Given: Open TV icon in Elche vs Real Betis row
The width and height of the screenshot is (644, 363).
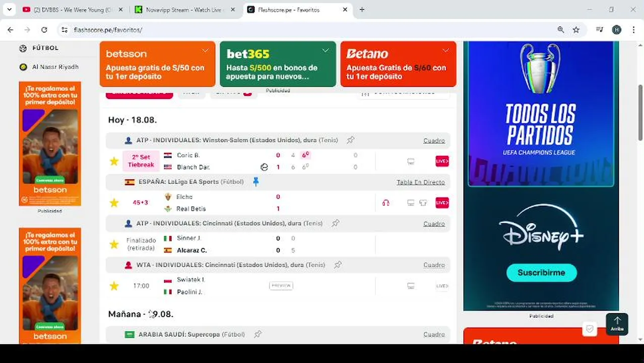Looking at the screenshot, I should tap(411, 203).
